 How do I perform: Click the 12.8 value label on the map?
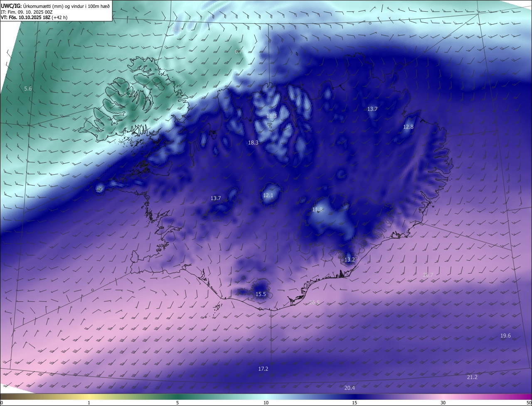point(408,127)
